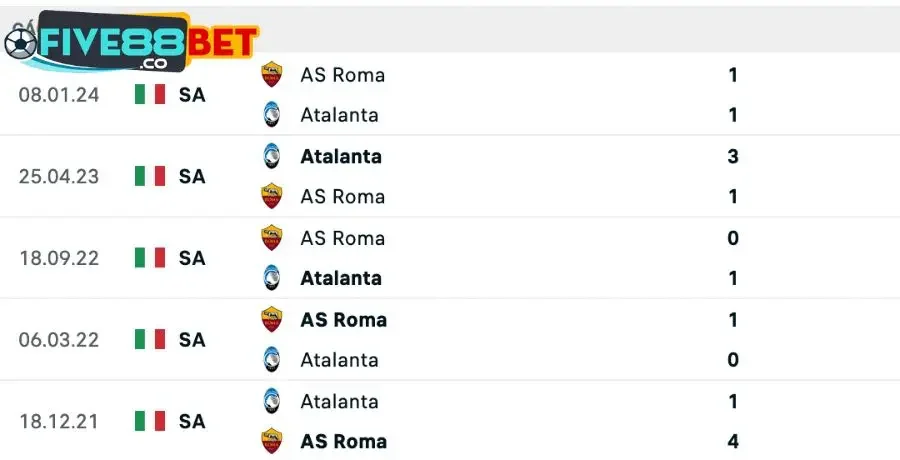
Task: Click Atalanta crest in 25.04.23 match
Action: click(271, 156)
